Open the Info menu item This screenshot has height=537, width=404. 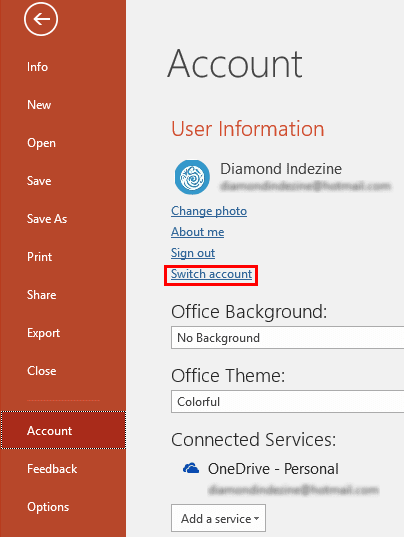[37, 67]
